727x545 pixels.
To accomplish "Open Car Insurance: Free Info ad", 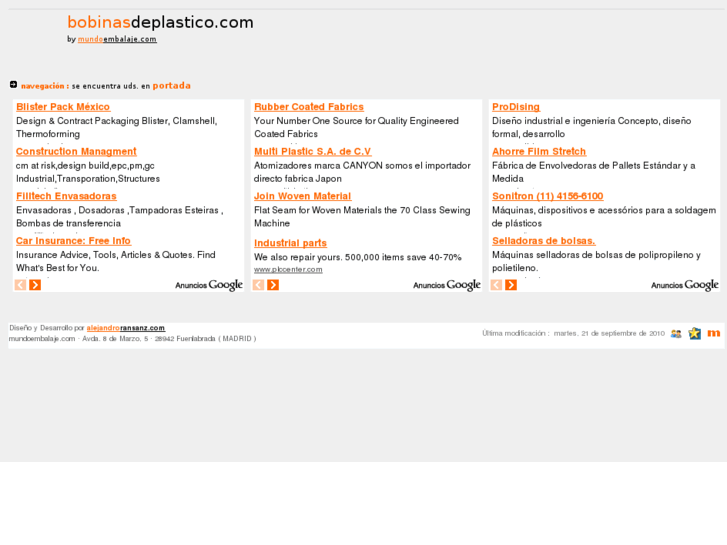I will [x=73, y=241].
